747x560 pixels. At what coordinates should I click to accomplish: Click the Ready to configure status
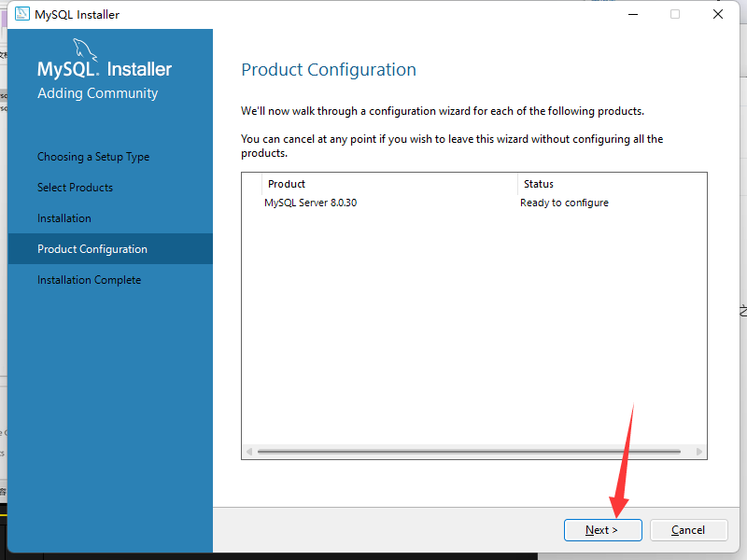[x=564, y=203]
